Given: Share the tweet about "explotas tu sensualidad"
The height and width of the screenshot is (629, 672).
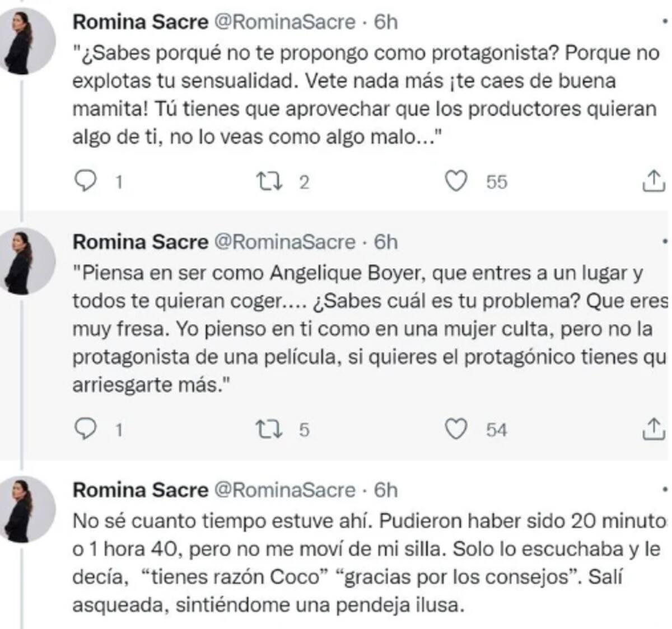Looking at the screenshot, I should [x=652, y=181].
